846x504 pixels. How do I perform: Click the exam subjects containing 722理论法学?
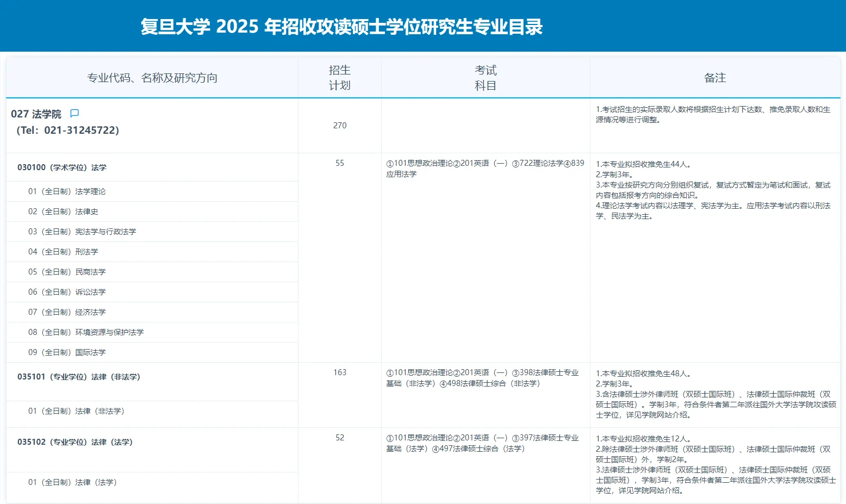pos(485,169)
